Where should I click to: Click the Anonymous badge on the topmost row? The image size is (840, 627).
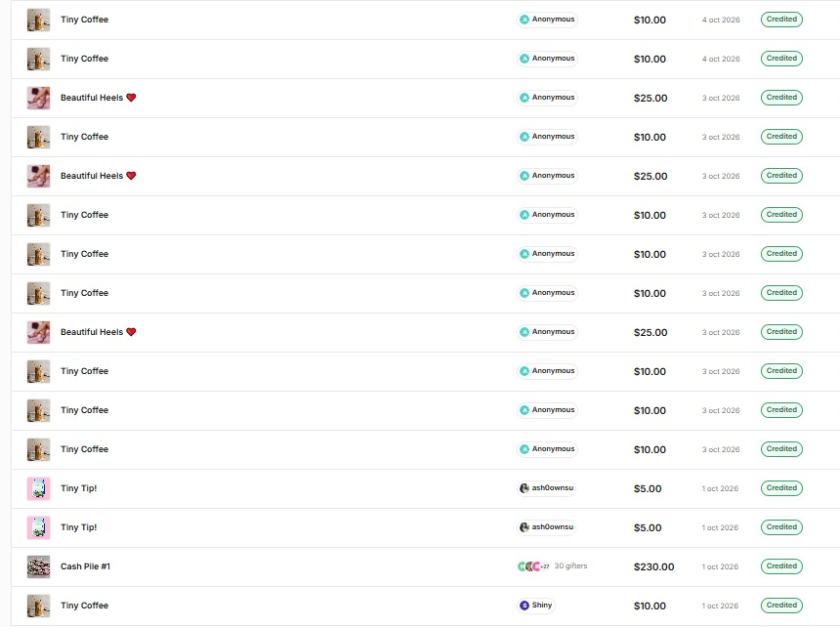548,20
